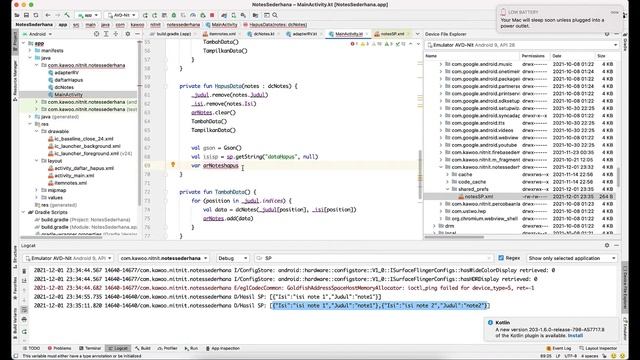This screenshot has width=640, height=360.
Task: Click the Sync/Reload toolbar icon
Action: 36,15
